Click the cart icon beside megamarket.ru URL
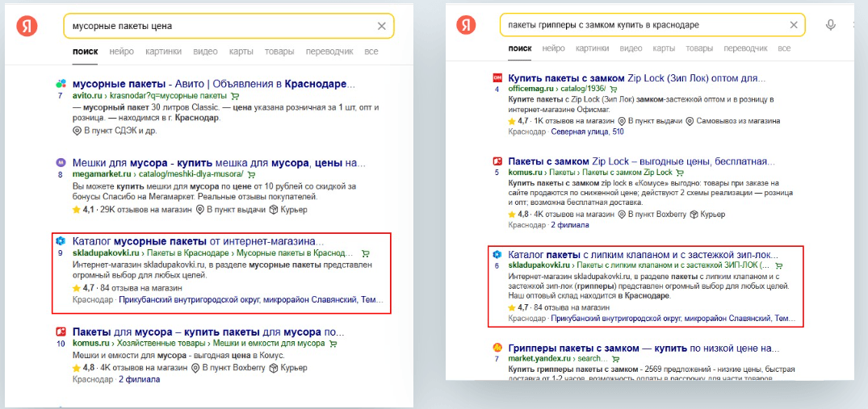 click(251, 174)
